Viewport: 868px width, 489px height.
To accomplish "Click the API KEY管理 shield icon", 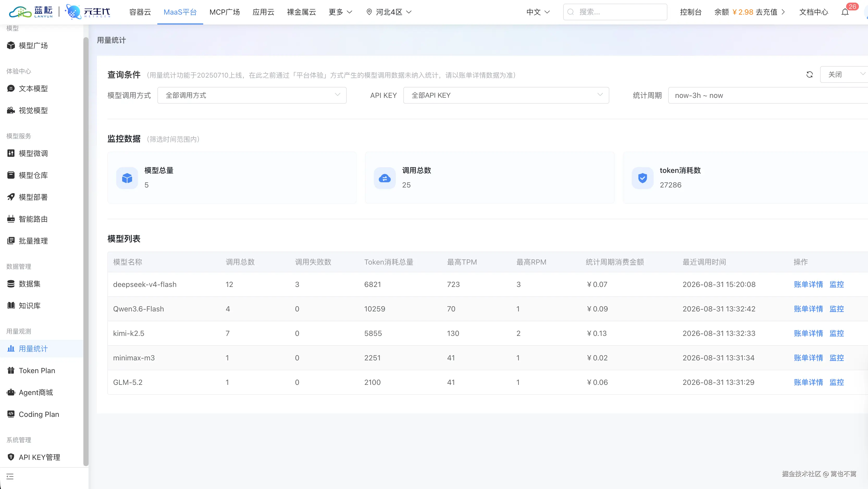I will [x=11, y=457].
